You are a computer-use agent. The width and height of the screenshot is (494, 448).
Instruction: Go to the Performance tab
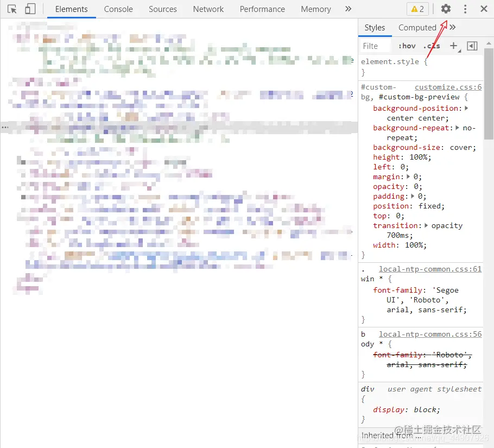coord(262,9)
